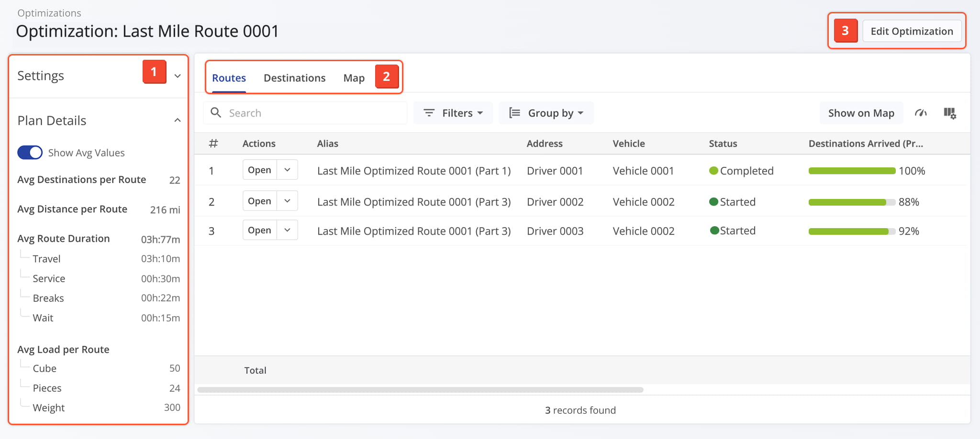This screenshot has height=439, width=980.
Task: Click the Started status dot for Driver 0003
Action: click(714, 230)
